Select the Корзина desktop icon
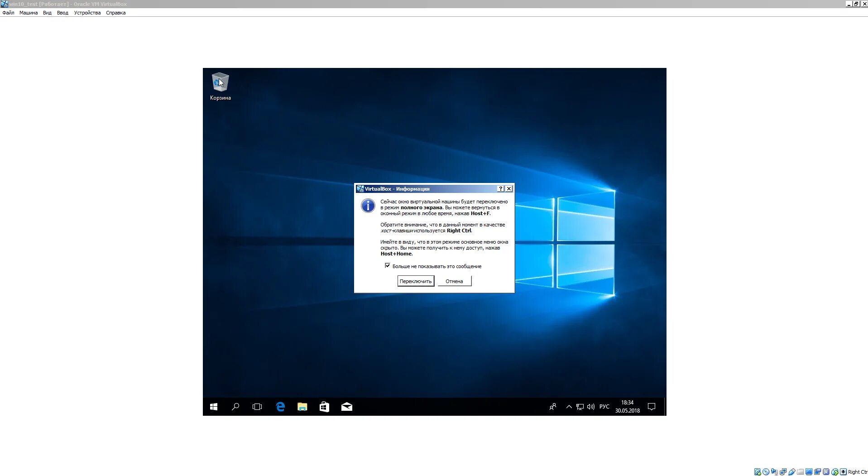The width and height of the screenshot is (868, 476). [221, 87]
